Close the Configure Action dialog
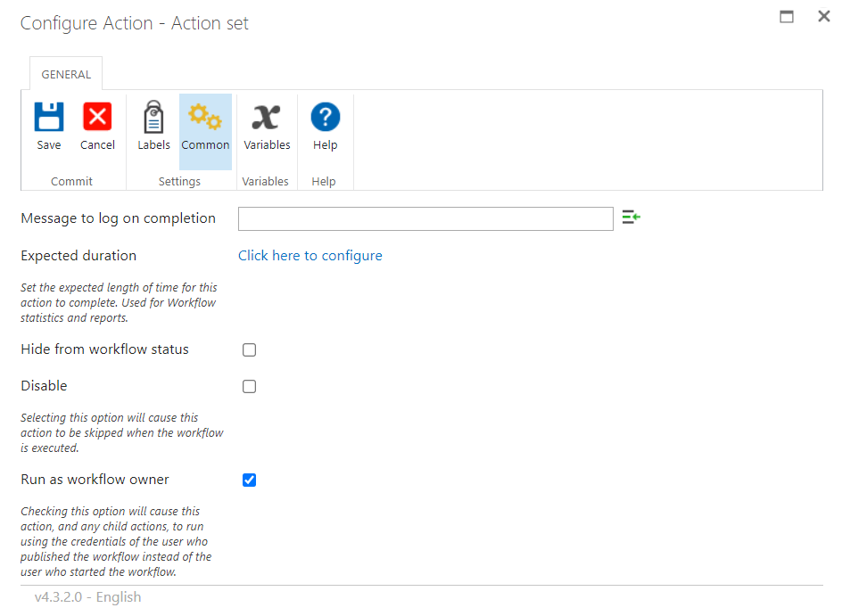 [x=824, y=17]
